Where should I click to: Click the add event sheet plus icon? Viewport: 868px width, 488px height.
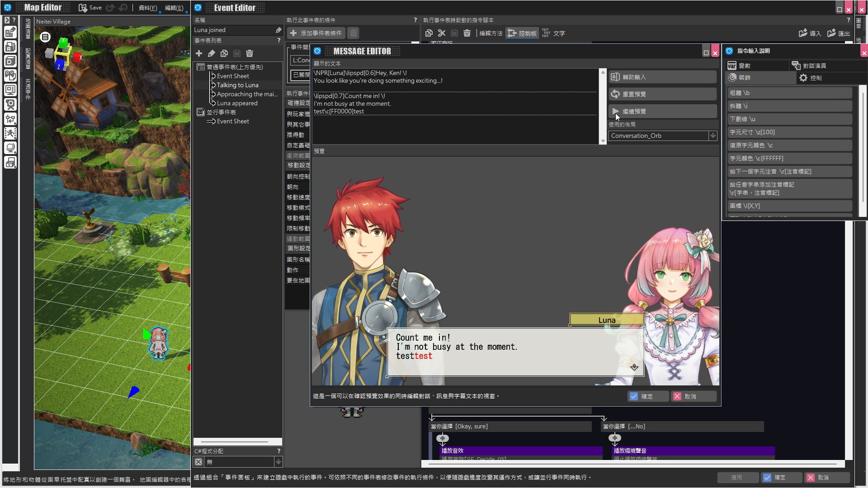click(x=199, y=53)
